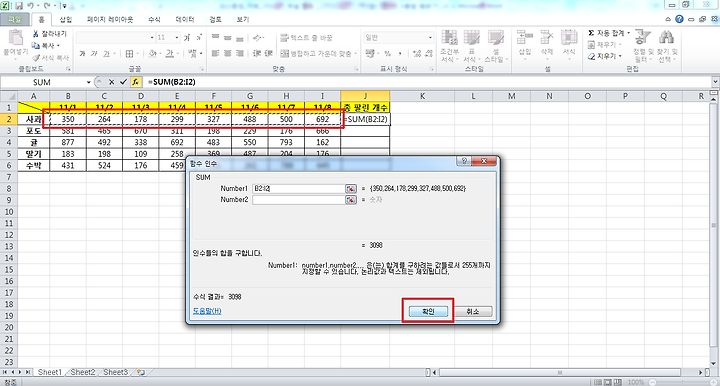Click the dialog's question mark help button

click(x=464, y=161)
